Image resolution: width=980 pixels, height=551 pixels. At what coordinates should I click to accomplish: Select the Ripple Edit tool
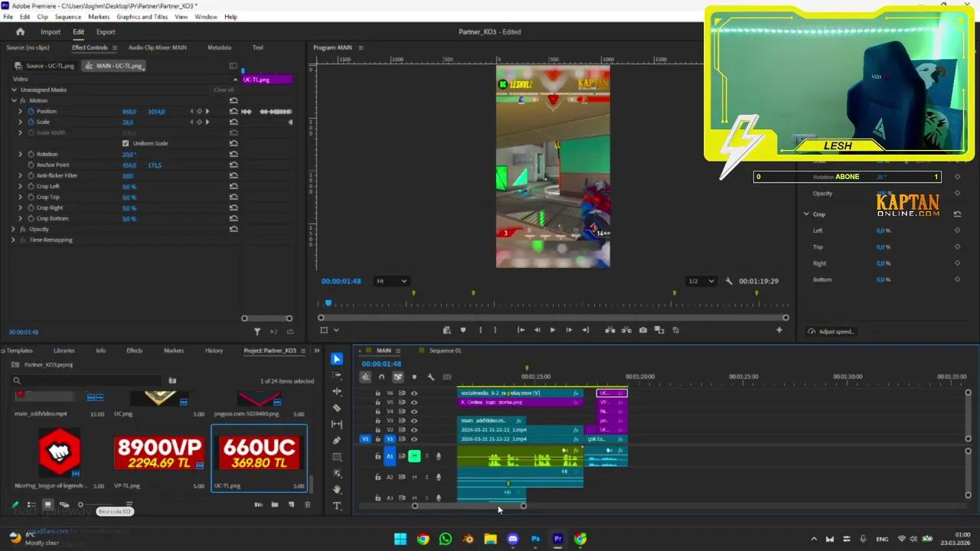click(337, 392)
